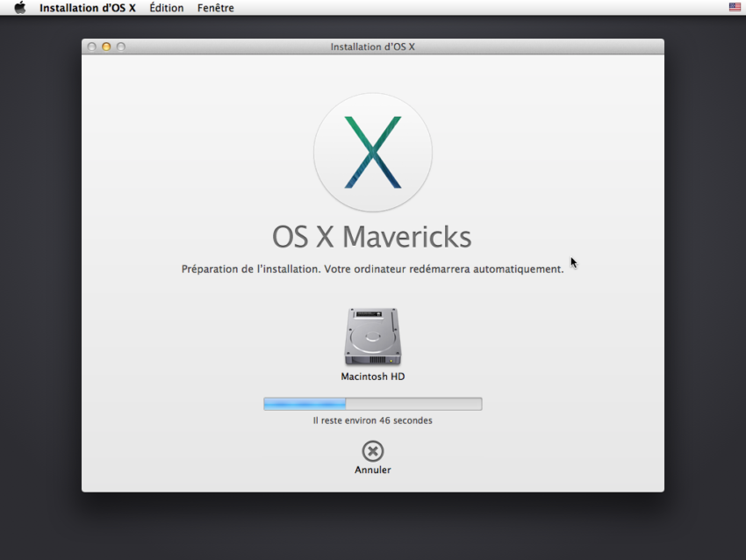This screenshot has height=560, width=746.
Task: Click the OS X Mavericks logo
Action: pyautogui.click(x=372, y=152)
